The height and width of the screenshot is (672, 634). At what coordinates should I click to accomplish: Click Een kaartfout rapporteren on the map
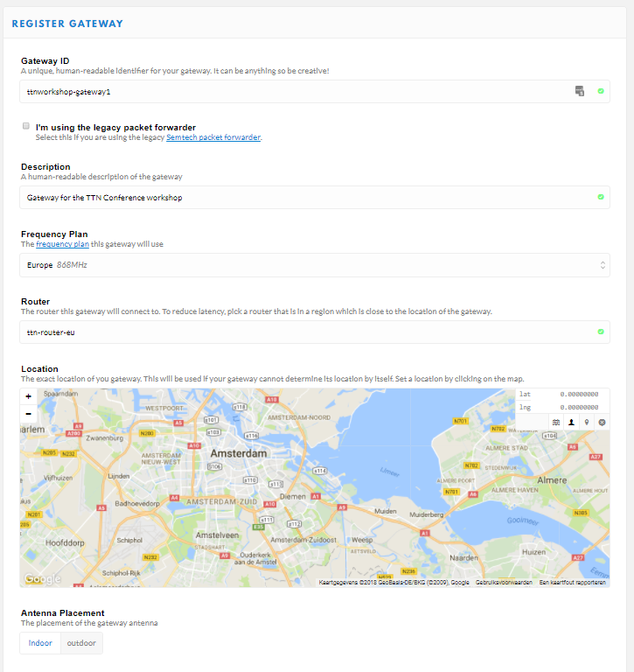(x=572, y=583)
